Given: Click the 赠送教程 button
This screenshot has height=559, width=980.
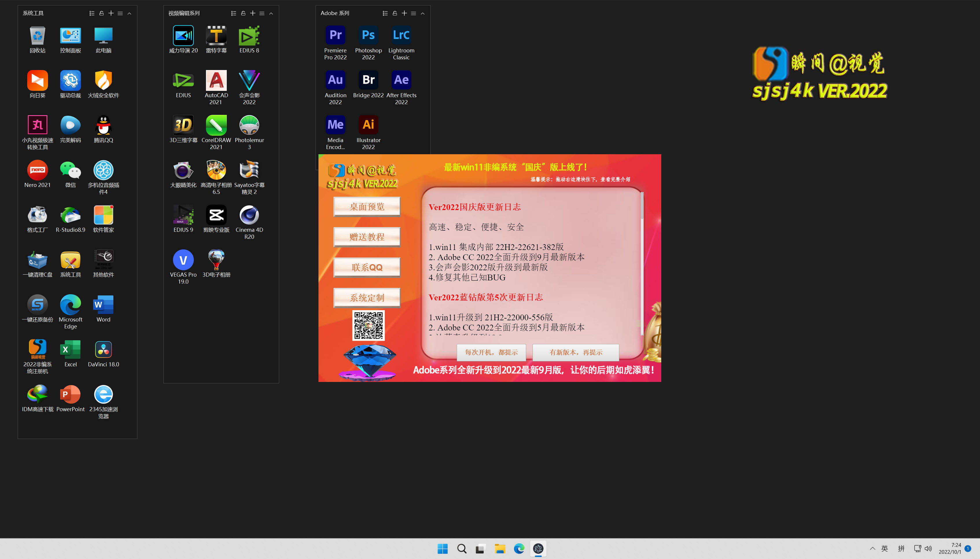Looking at the screenshot, I should [367, 237].
